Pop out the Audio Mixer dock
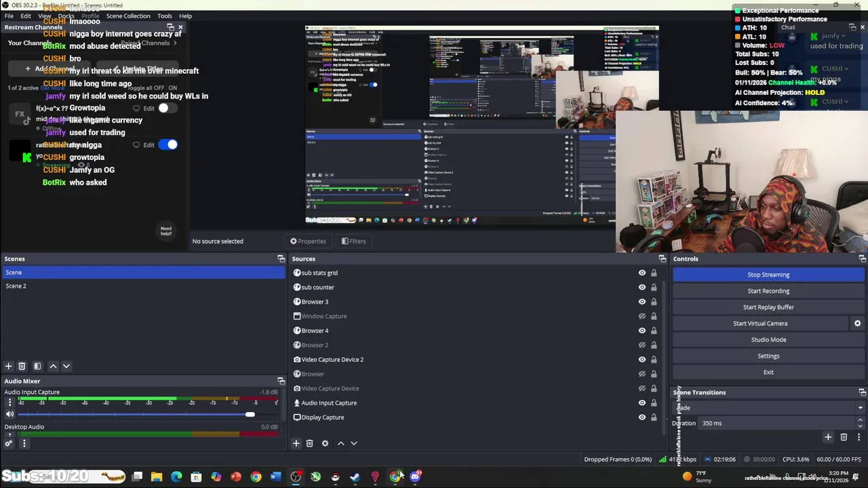The width and height of the screenshot is (868, 488). click(281, 382)
